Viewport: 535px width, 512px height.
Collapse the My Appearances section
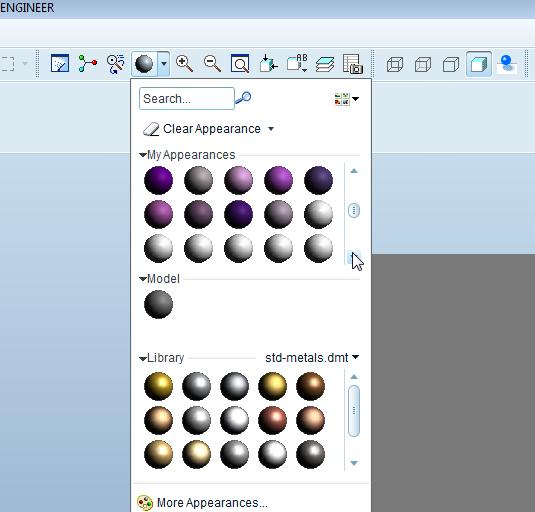tap(143, 155)
